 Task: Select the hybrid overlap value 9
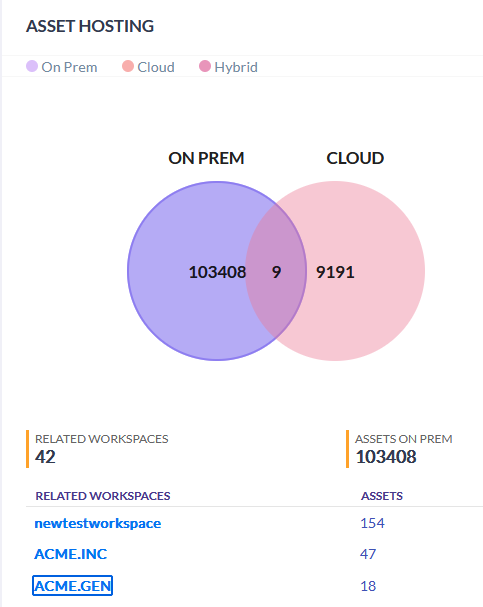point(276,272)
